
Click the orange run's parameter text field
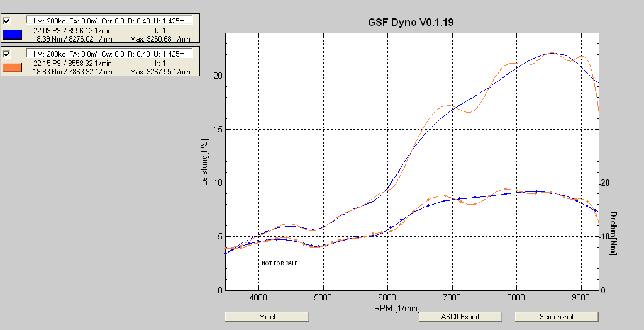pyautogui.click(x=108, y=54)
